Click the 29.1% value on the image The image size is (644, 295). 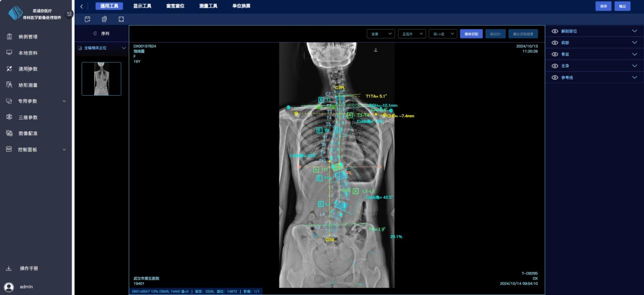(x=396, y=236)
